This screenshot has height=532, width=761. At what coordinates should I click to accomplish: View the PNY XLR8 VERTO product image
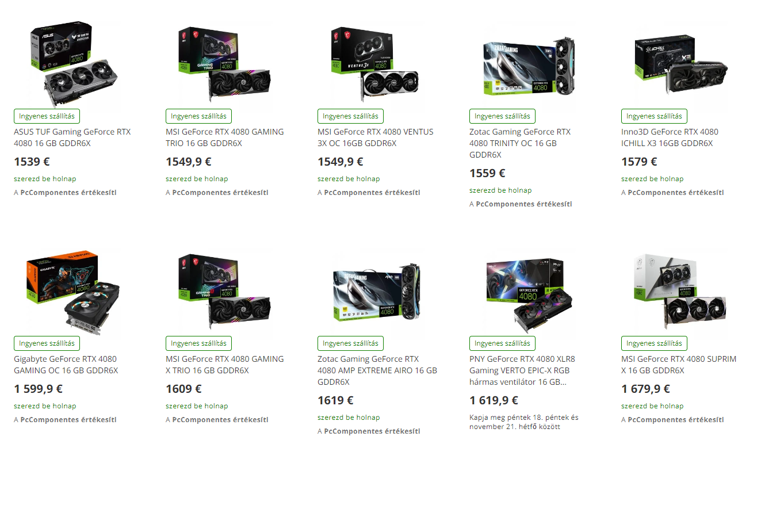click(x=529, y=292)
